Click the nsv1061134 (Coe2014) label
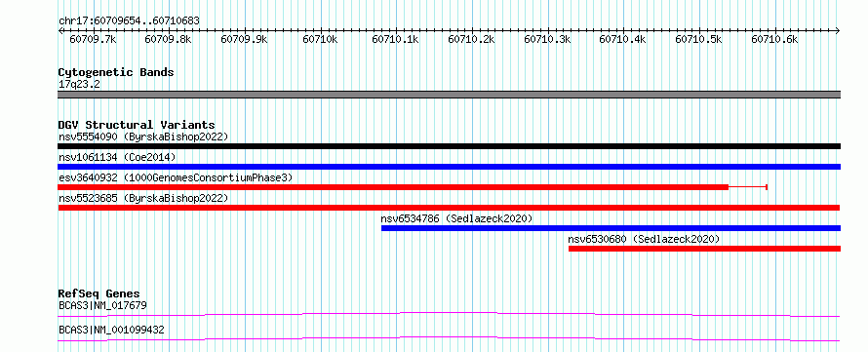The image size is (868, 352). 117,157
